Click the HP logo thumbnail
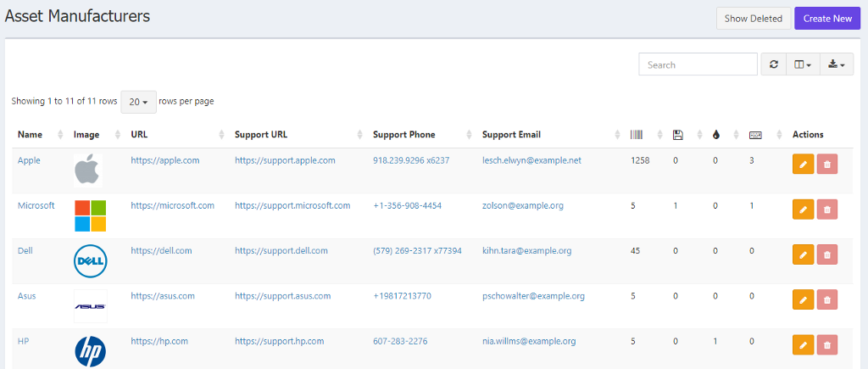 90,350
